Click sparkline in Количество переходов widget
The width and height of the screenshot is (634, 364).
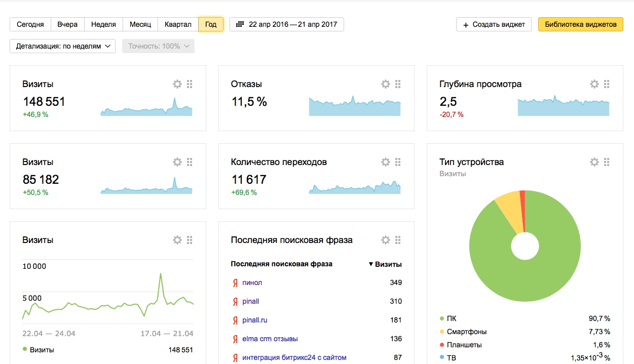click(355, 187)
